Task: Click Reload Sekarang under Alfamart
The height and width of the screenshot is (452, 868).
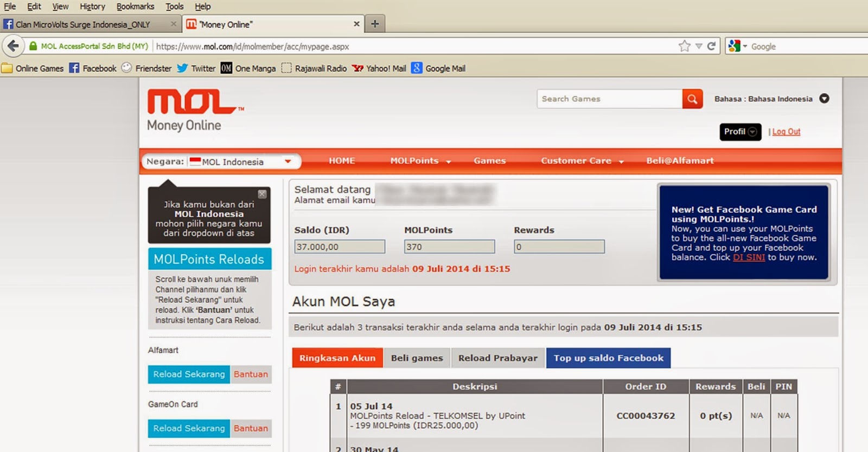Action: (189, 374)
